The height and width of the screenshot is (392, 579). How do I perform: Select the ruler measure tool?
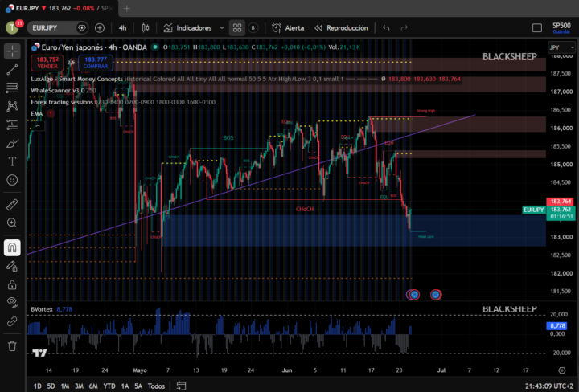tap(12, 204)
